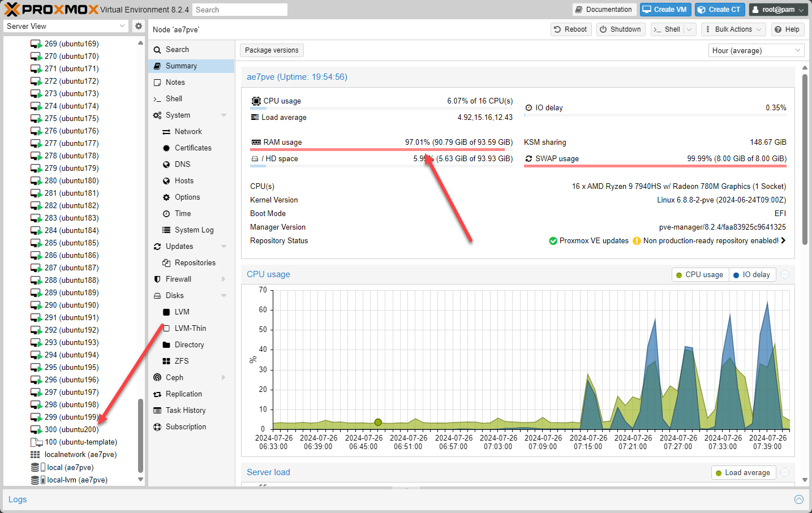Toggle Load average series in legend
The width and height of the screenshot is (812, 513).
(743, 473)
